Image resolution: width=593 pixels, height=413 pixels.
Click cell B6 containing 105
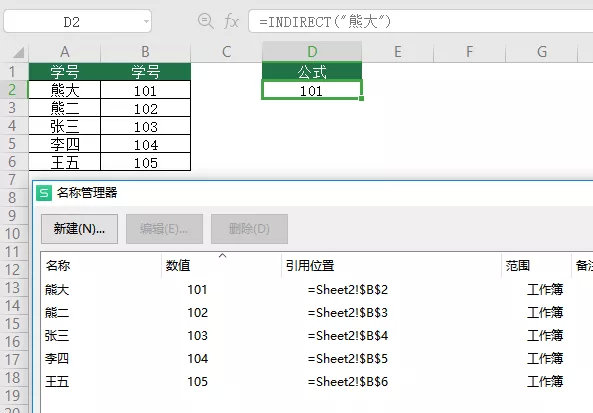tap(146, 162)
